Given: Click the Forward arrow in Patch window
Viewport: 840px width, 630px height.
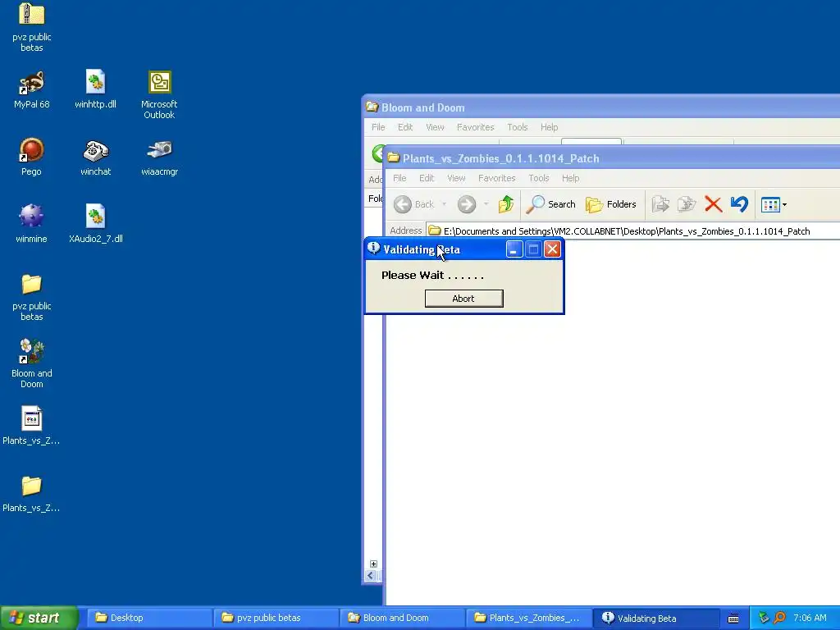Looking at the screenshot, I should (x=467, y=204).
